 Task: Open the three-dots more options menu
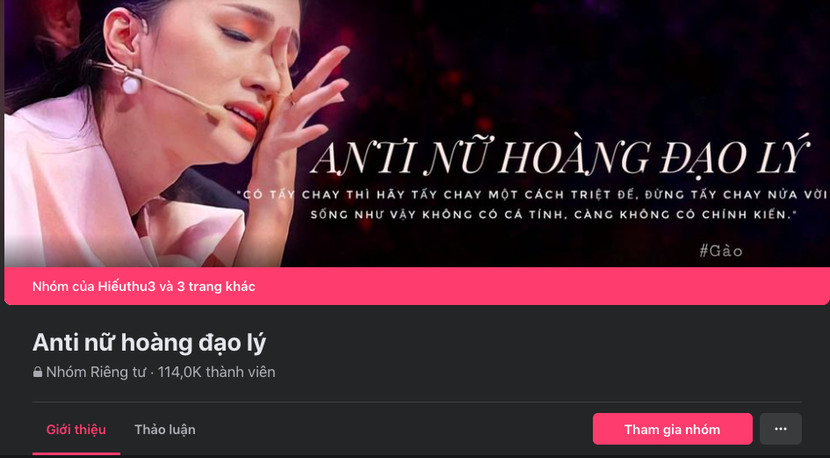point(781,429)
